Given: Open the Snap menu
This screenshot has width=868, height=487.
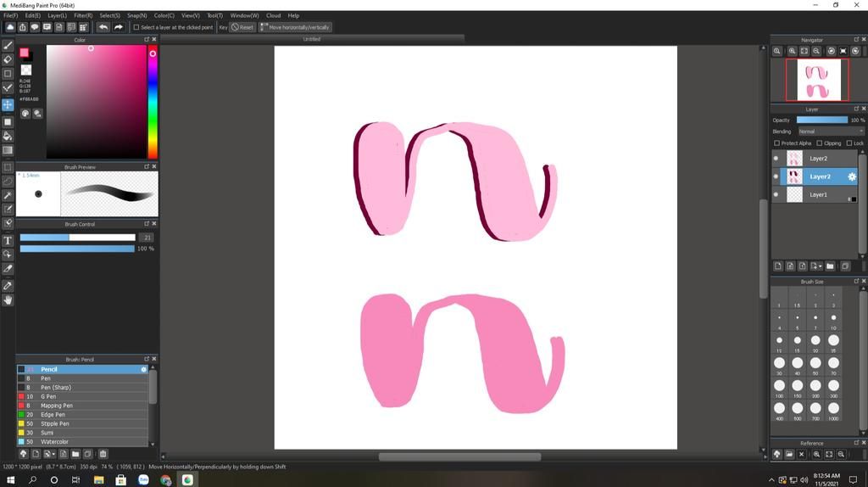Looking at the screenshot, I should 136,15.
